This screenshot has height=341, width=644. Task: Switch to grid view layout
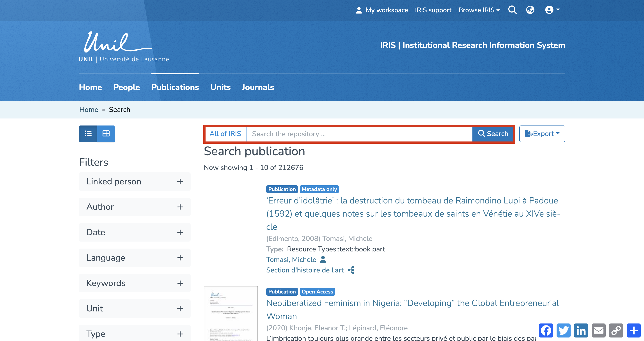[106, 134]
